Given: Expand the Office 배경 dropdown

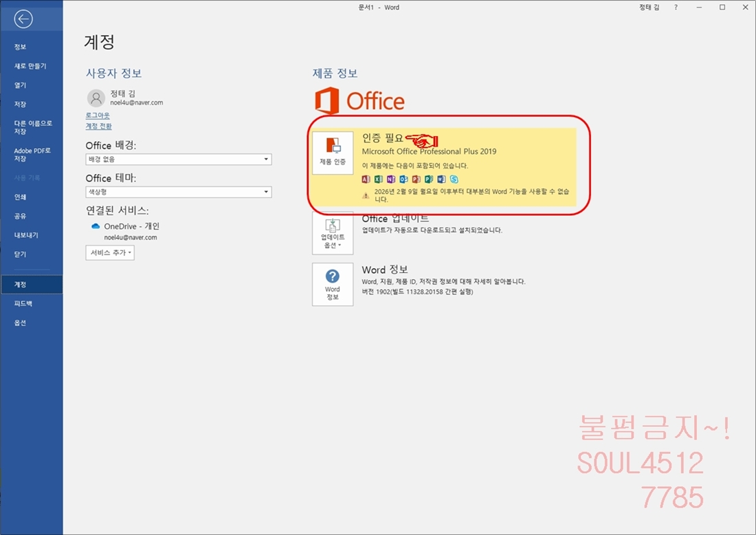Looking at the screenshot, I should pyautogui.click(x=178, y=160).
